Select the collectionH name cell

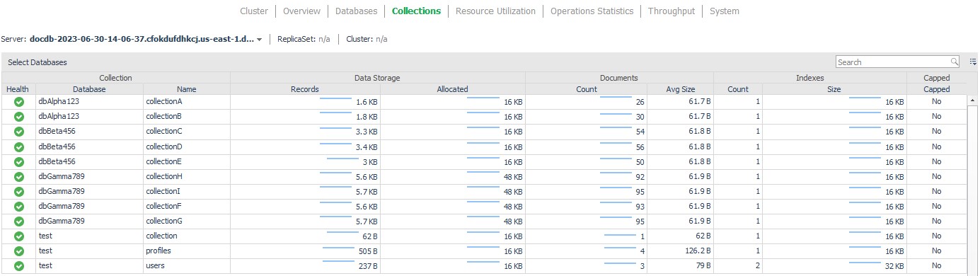tap(187, 176)
